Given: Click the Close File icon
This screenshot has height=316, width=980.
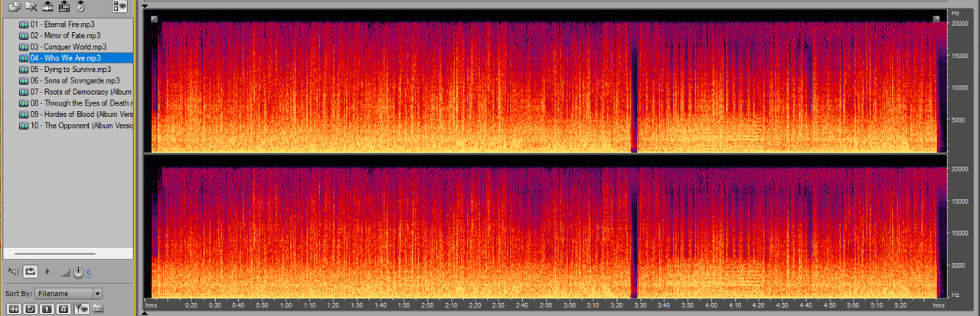Looking at the screenshot, I should pyautogui.click(x=31, y=7).
